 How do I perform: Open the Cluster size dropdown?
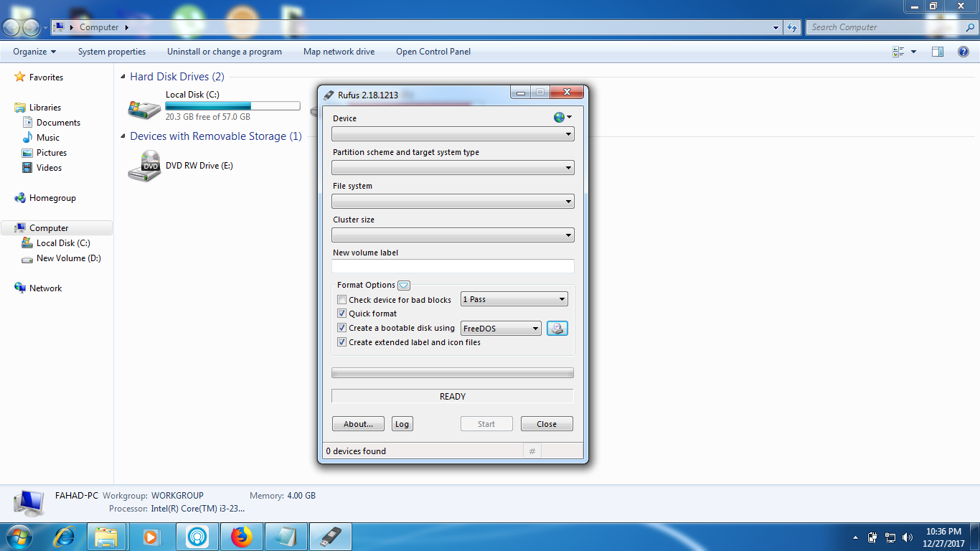[x=453, y=235]
